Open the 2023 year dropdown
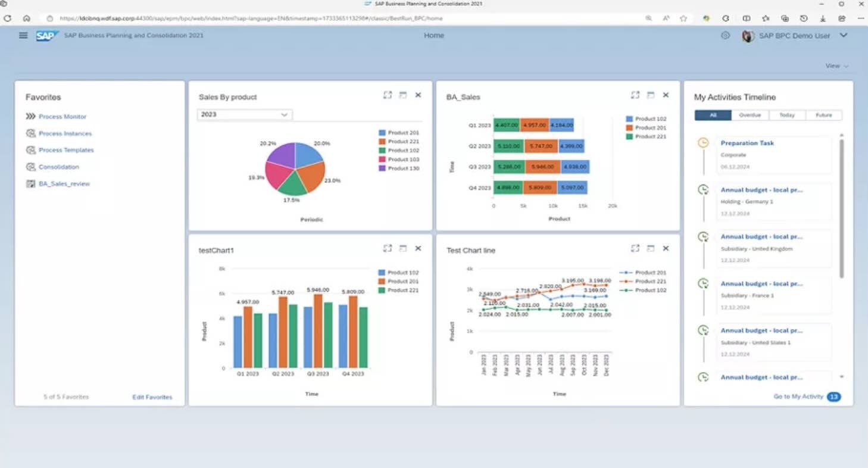The height and width of the screenshot is (468, 868). (x=244, y=114)
